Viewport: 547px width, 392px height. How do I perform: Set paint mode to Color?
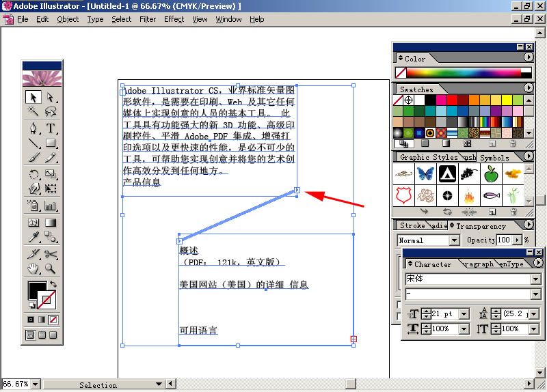[x=31, y=320]
